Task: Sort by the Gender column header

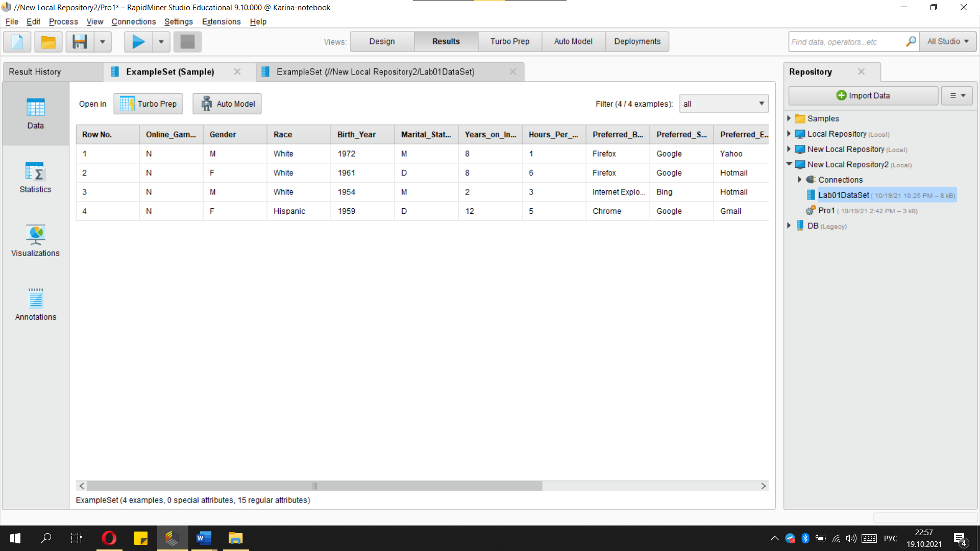Action: tap(235, 135)
